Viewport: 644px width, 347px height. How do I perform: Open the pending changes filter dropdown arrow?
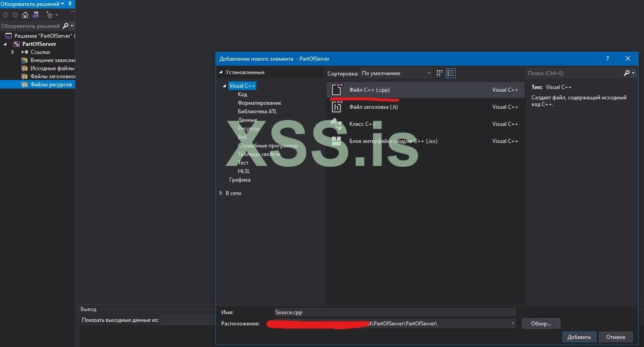(x=56, y=15)
